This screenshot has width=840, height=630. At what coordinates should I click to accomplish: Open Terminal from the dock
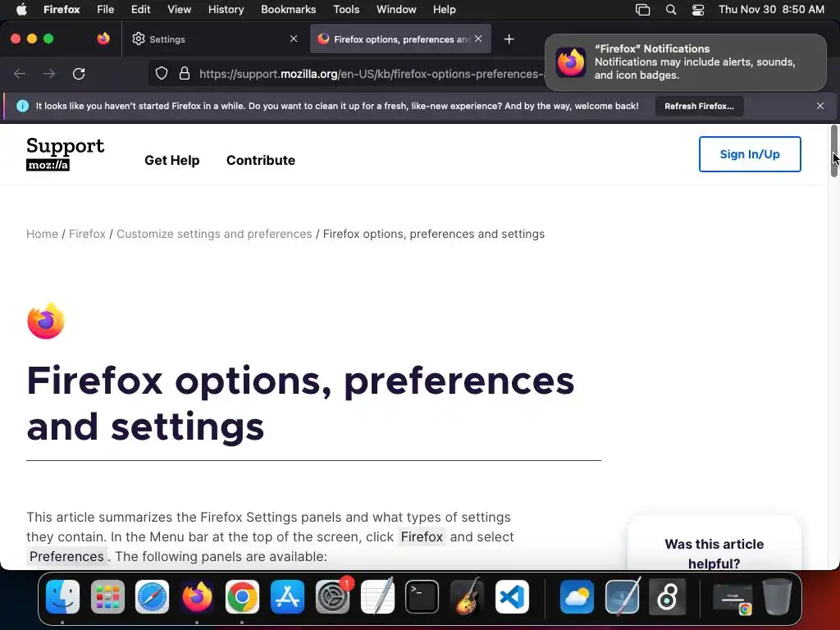tap(422, 596)
